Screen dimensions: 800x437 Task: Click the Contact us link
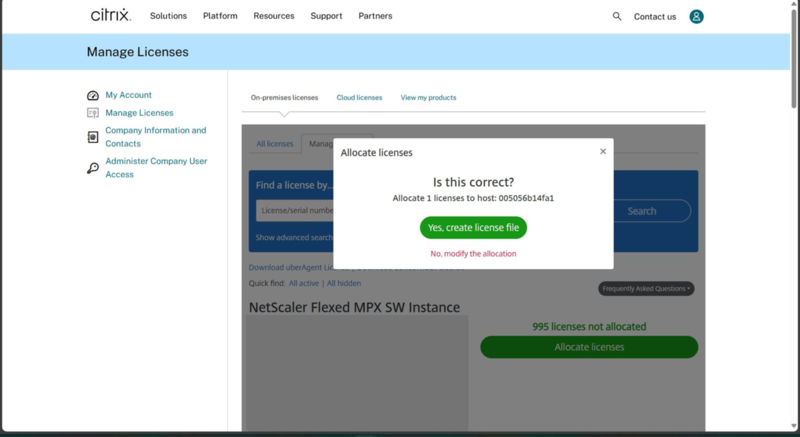[x=655, y=17]
